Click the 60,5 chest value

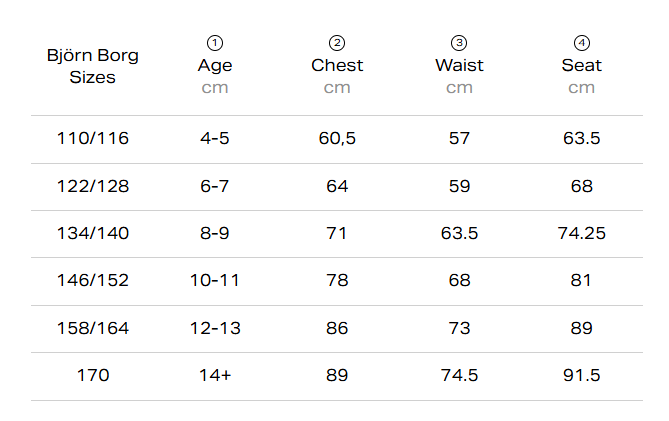pos(337,138)
